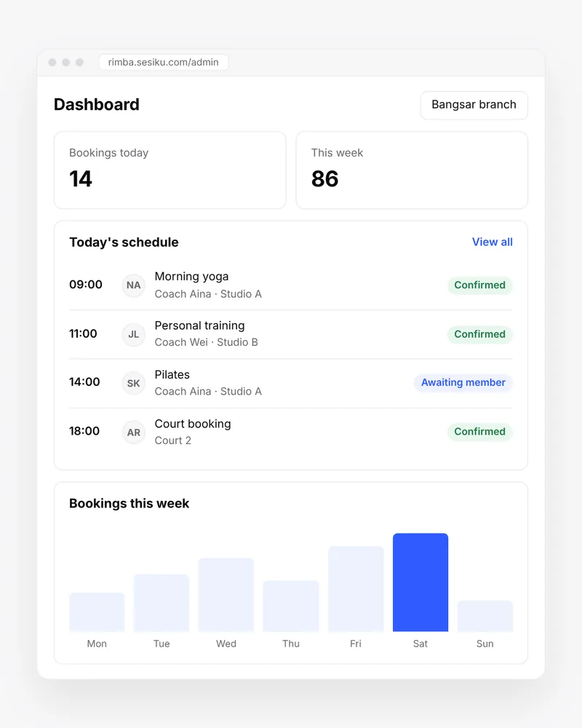
Task: Click the Today's schedule heading
Action: coord(124,242)
